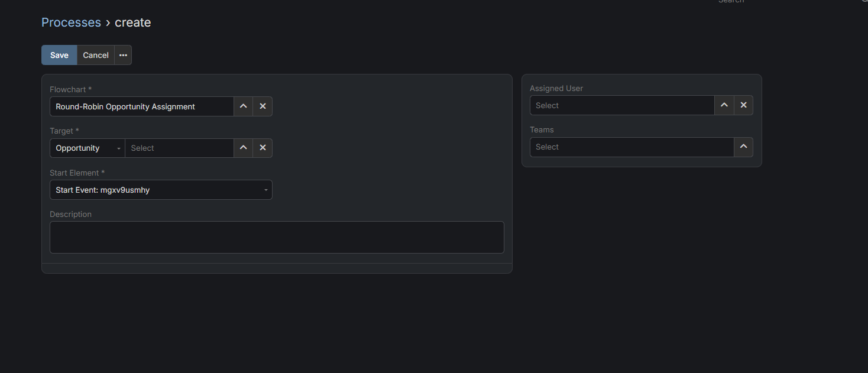Screen dimensions: 868x373
Task: Go back to Processes via breadcrumb
Action: point(71,22)
